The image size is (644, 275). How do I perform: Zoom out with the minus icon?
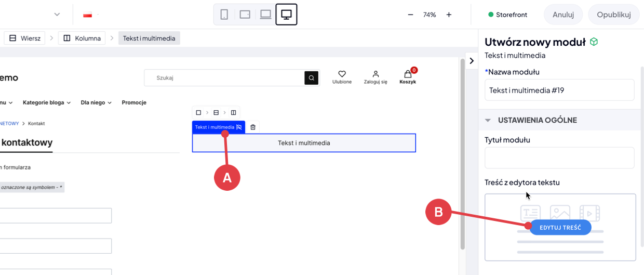[410, 15]
